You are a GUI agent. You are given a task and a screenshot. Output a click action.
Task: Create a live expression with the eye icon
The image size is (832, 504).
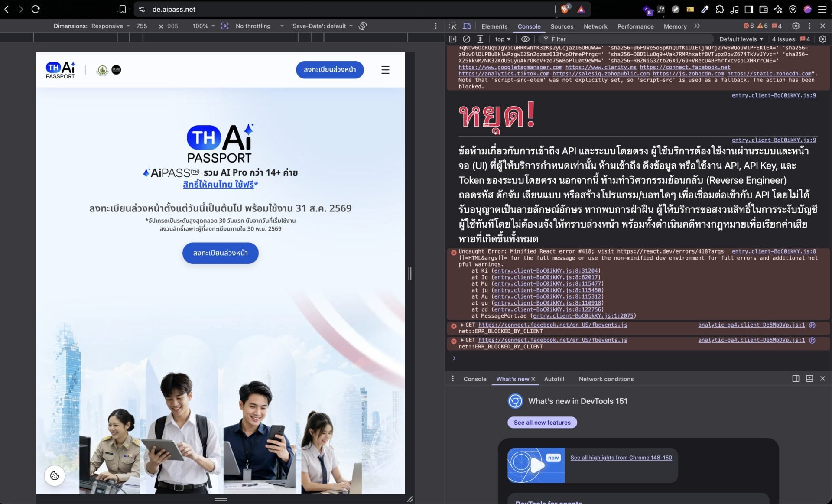click(x=525, y=39)
